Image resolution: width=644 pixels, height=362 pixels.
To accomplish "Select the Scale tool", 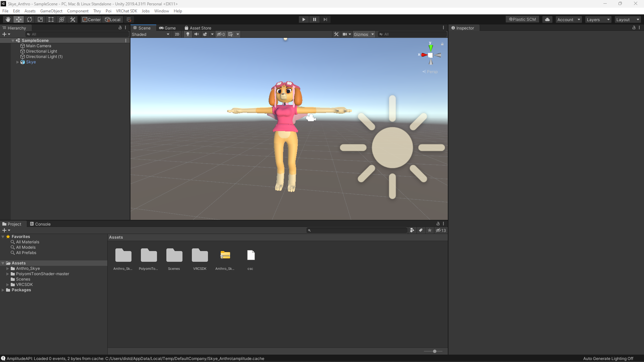I will [x=40, y=19].
